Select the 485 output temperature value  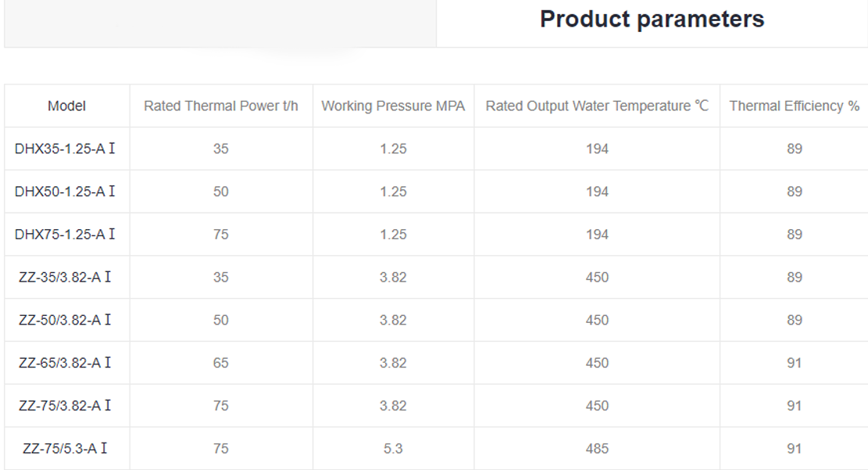pos(597,449)
